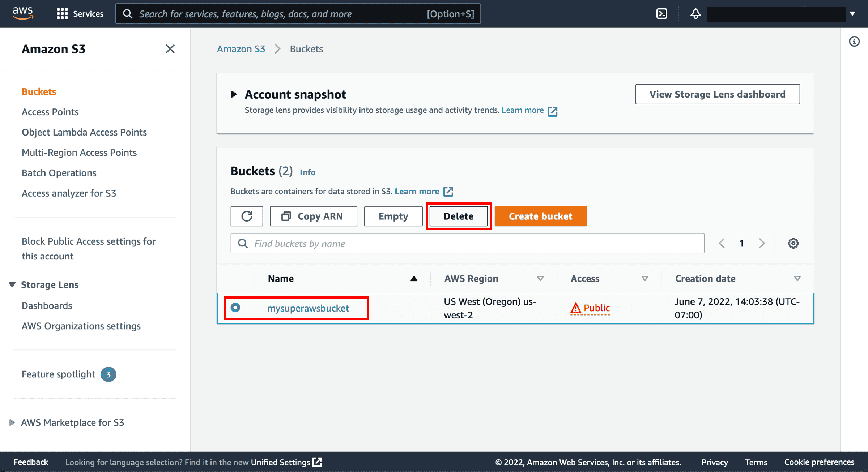Expand the Account snapshot section
Viewport: 868px width, 472px height.
(234, 94)
